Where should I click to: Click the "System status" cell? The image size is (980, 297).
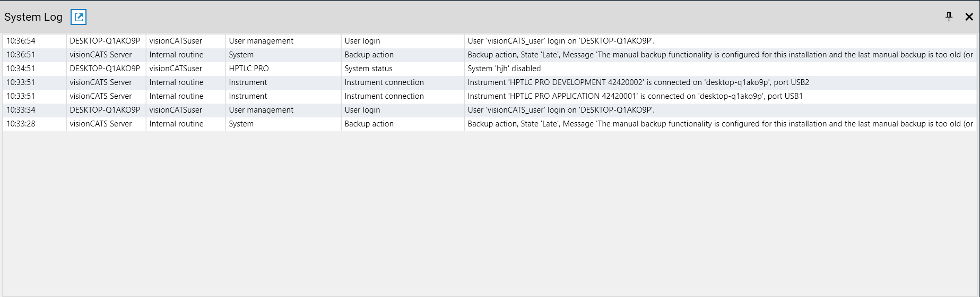(x=368, y=69)
